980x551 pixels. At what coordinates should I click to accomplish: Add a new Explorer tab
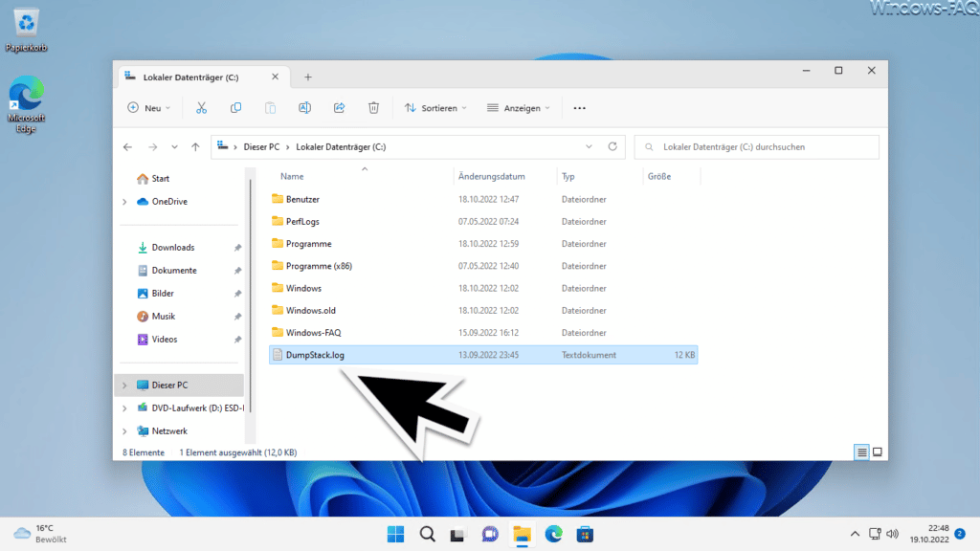[x=307, y=77]
